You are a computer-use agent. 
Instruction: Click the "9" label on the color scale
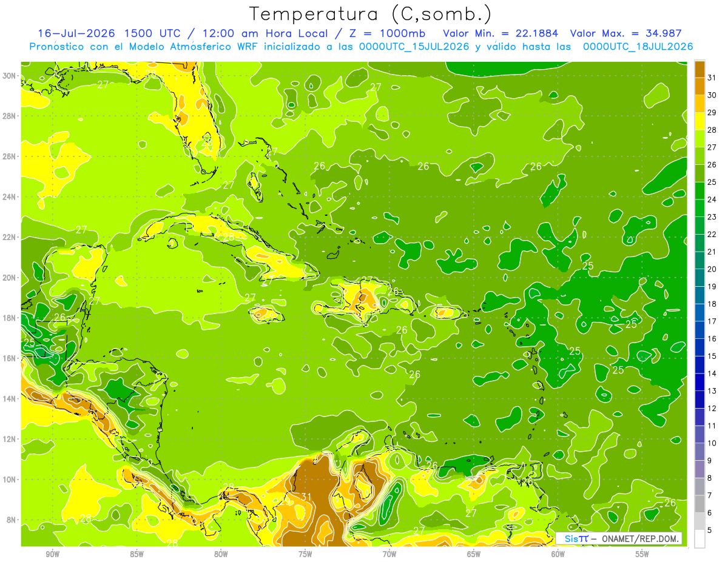pyautogui.click(x=710, y=461)
